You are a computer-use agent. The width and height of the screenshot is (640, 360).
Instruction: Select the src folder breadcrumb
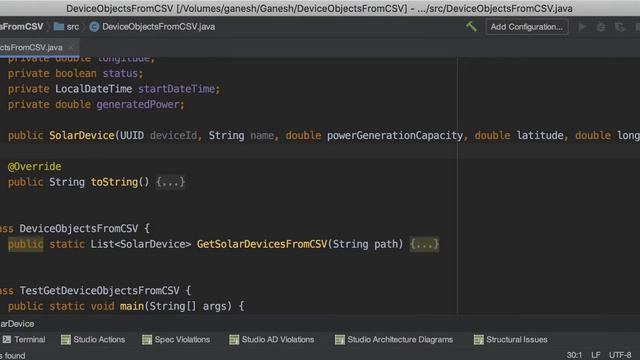point(67,27)
